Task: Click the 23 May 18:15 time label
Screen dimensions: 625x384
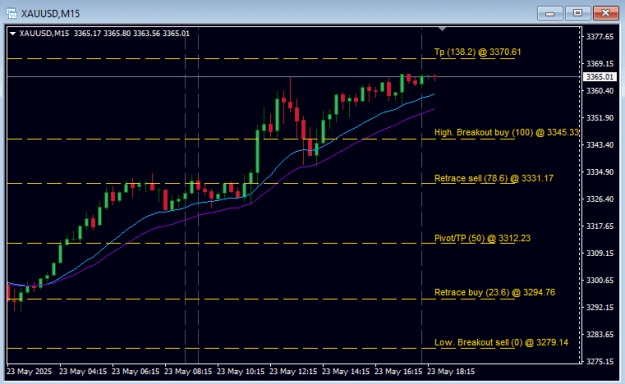Action: pyautogui.click(x=451, y=371)
